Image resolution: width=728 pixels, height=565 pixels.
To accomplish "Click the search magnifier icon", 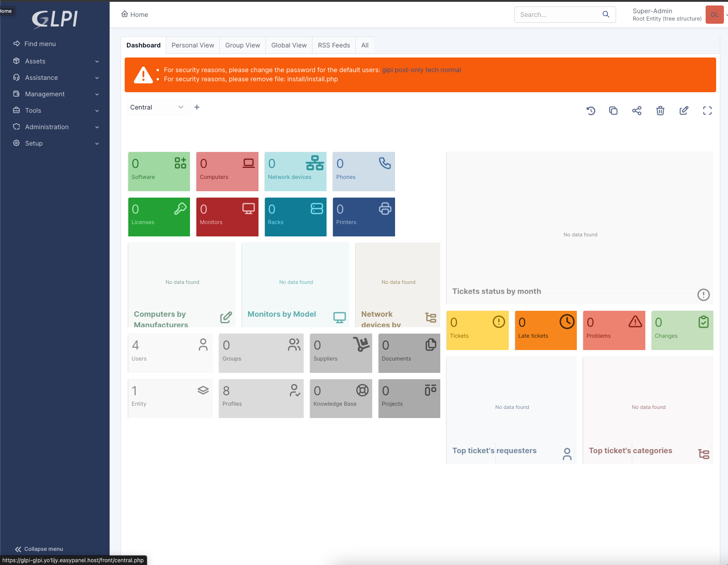I will [x=606, y=15].
